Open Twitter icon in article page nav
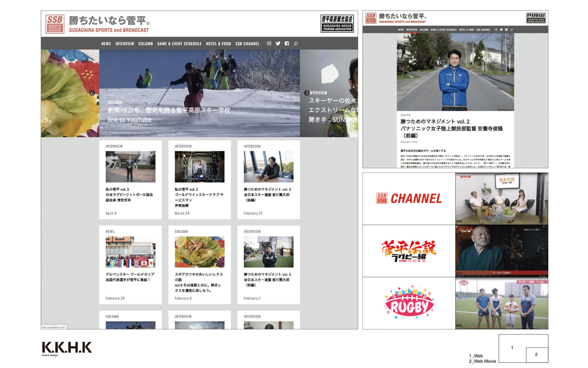This screenshot has width=588, height=368. point(501,29)
